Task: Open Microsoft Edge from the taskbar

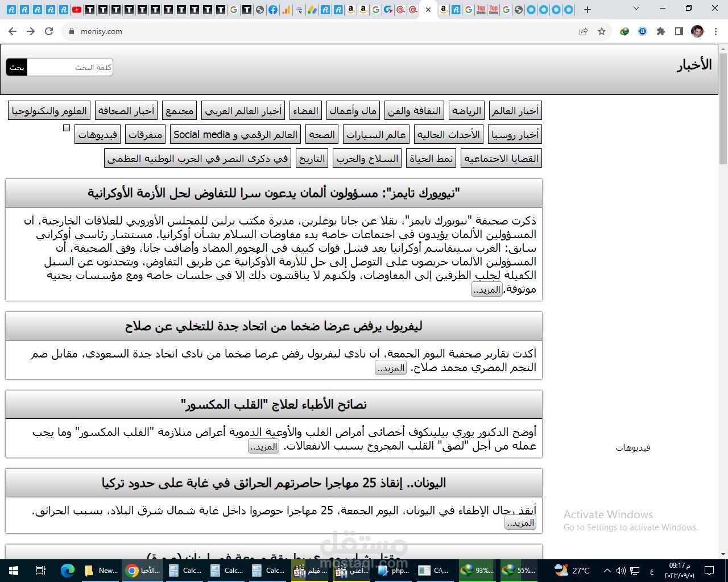Action: point(68,571)
